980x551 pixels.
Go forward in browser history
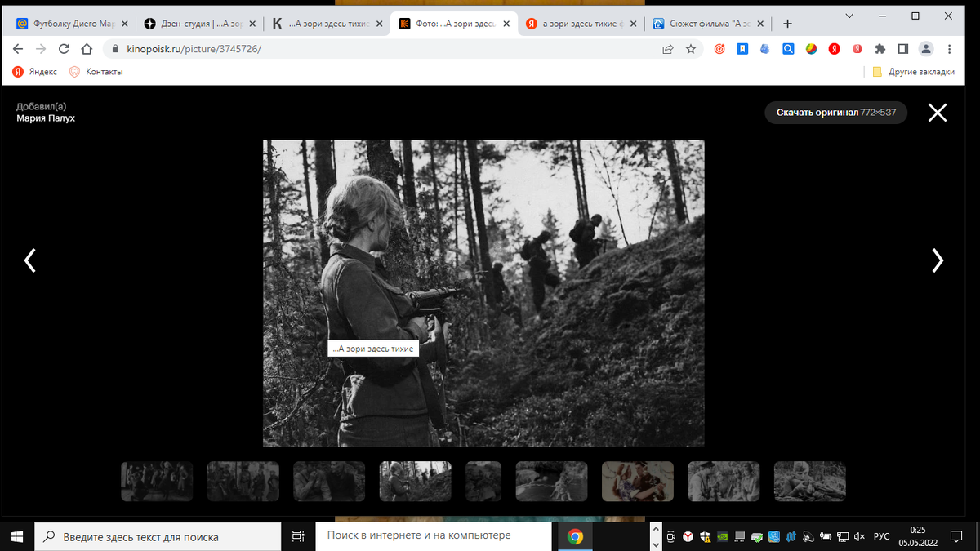(x=42, y=49)
